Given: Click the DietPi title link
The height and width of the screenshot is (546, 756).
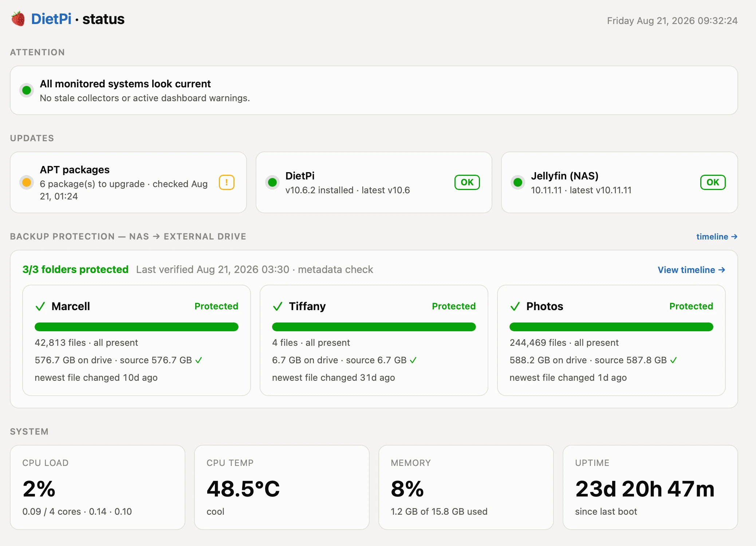Looking at the screenshot, I should pyautogui.click(x=51, y=19).
